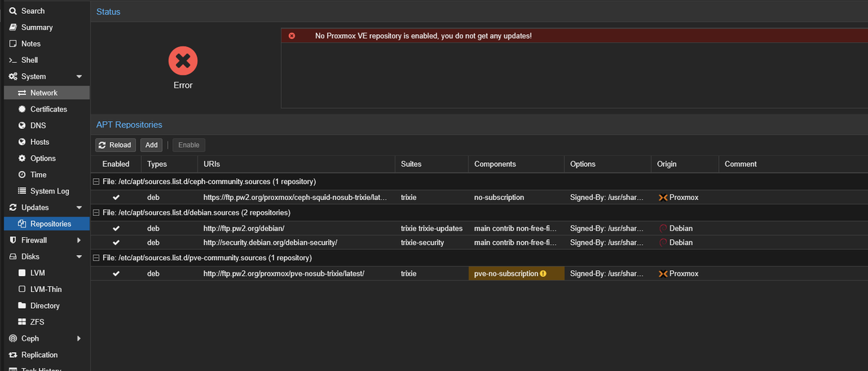Click the greyed-out Enable button
This screenshot has width=868, height=371.
tap(189, 145)
